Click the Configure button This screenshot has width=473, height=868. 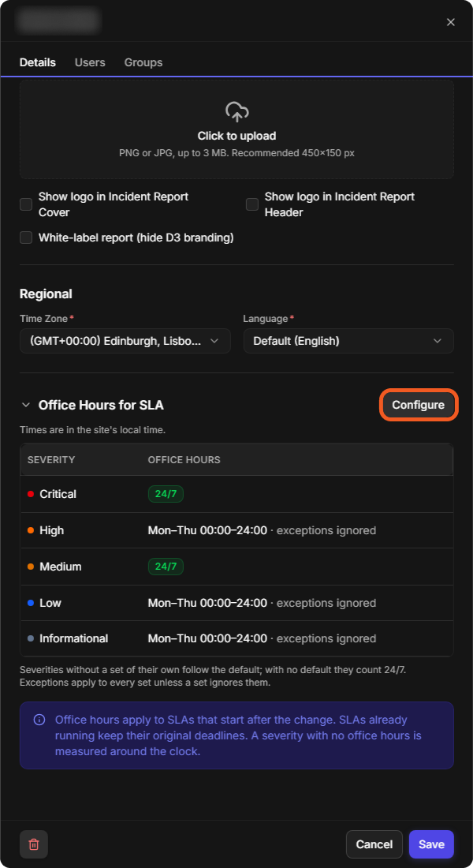(x=419, y=406)
